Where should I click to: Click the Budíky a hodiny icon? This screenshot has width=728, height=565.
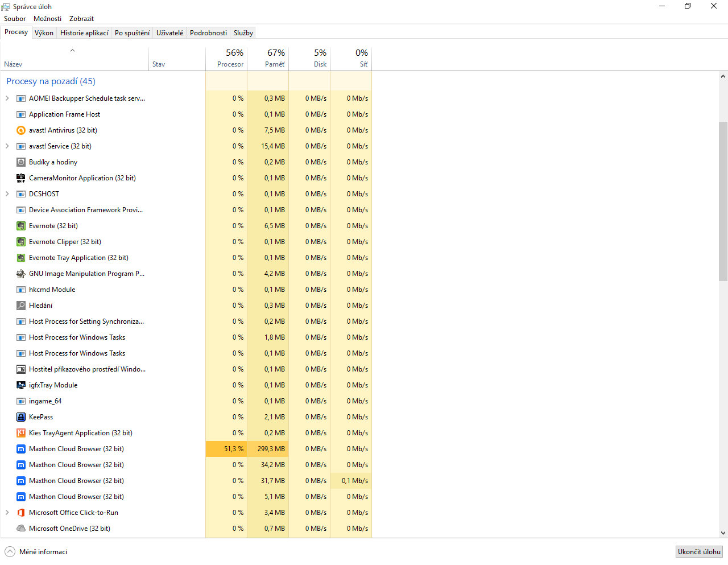[x=21, y=162]
